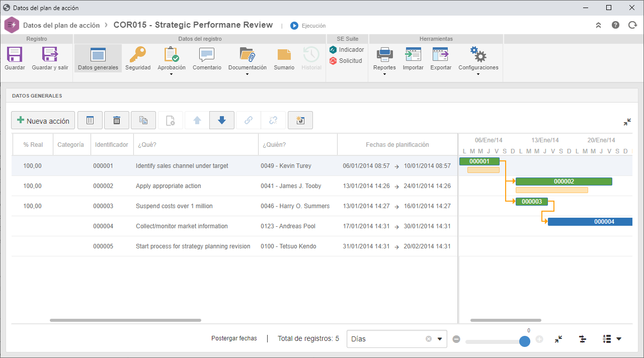Select row Identify sales channel under target
This screenshot has height=358, width=644.
(x=234, y=166)
